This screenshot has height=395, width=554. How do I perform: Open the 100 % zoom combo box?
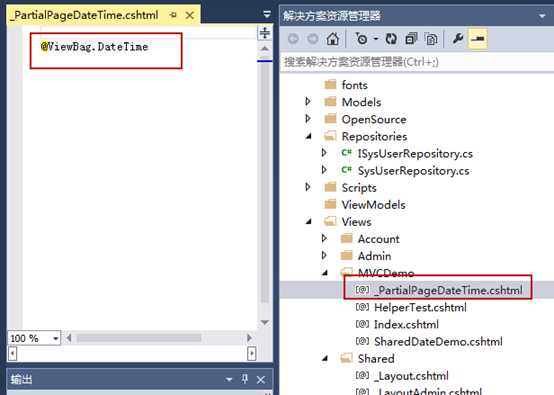(34, 338)
